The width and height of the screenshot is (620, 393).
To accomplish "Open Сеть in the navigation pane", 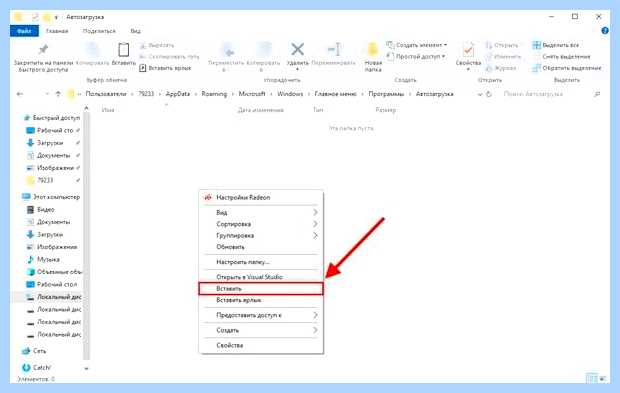I will pos(34,351).
